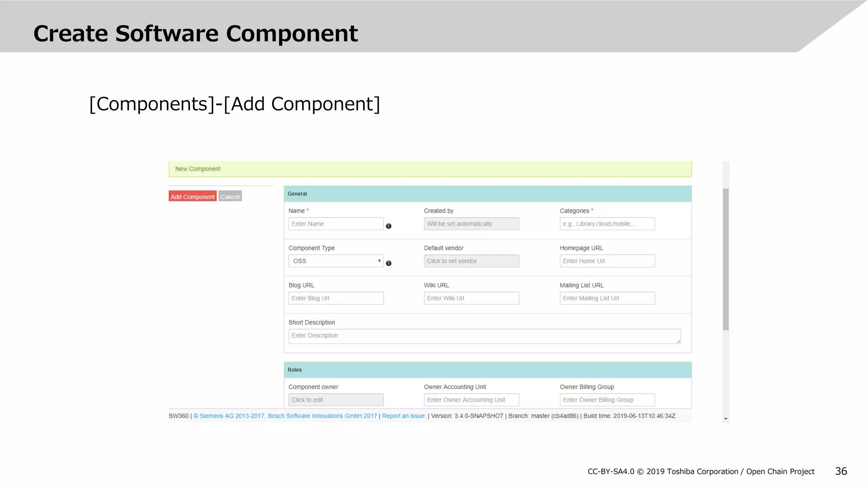Click the Report an issue link
Image resolution: width=868 pixels, height=488 pixels.
pos(403,416)
